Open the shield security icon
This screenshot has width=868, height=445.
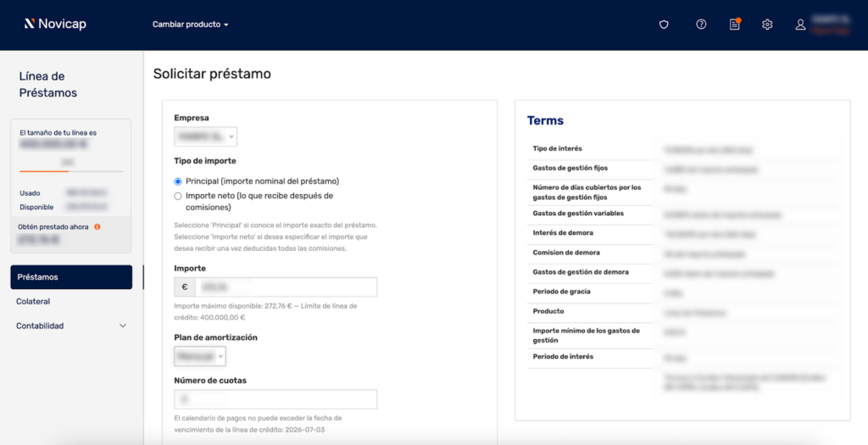664,25
